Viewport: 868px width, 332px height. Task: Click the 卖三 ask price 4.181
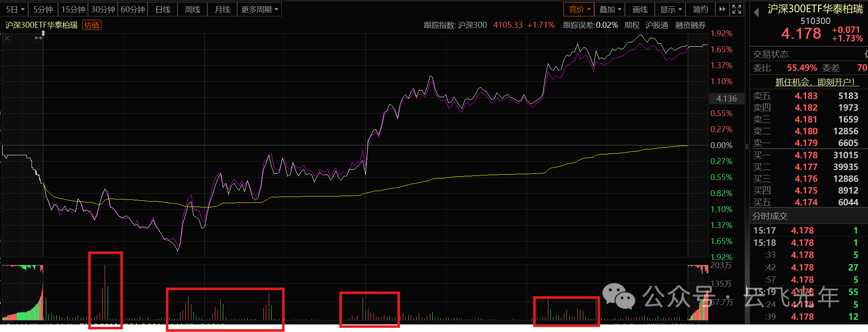pos(806,120)
